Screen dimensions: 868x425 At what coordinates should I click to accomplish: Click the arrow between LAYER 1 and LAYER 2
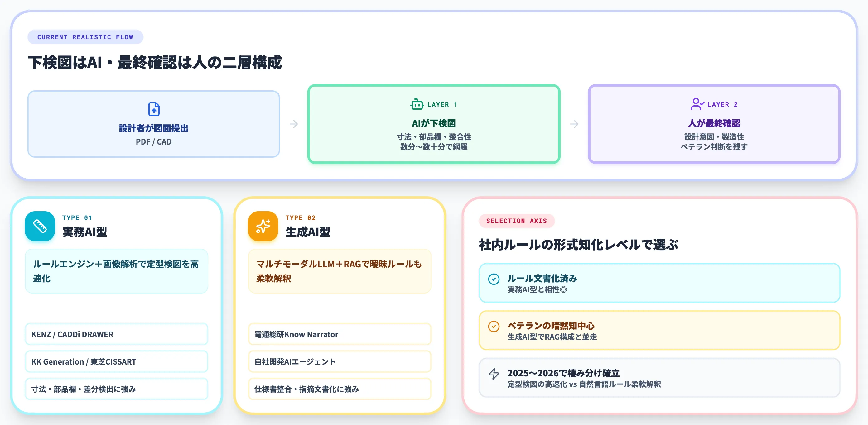574,124
